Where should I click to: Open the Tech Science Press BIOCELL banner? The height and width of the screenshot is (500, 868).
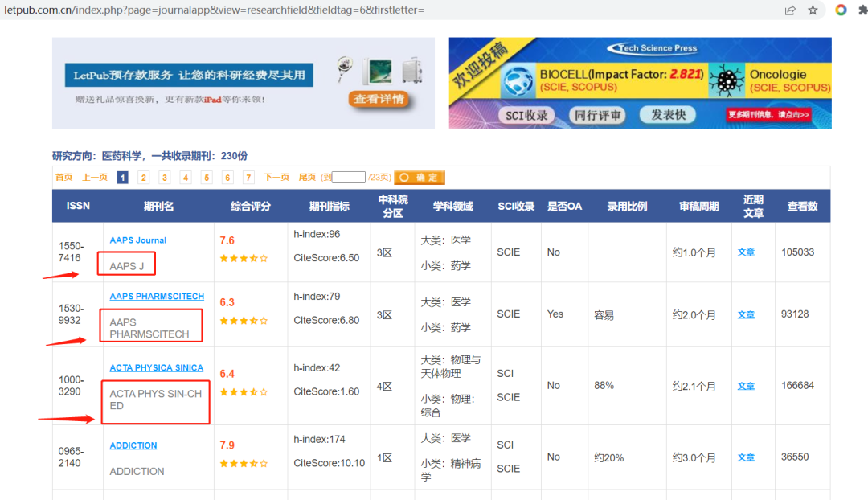pyautogui.click(x=640, y=83)
